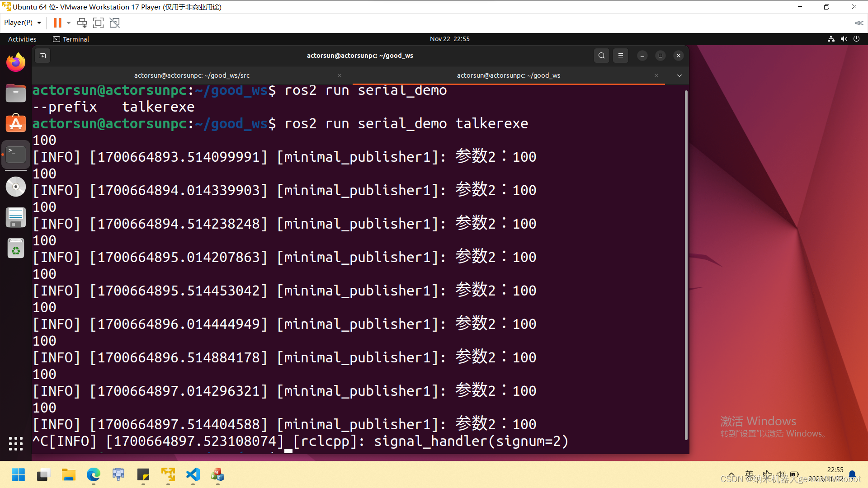Launch Firefox from the Ubuntu dock
The width and height of the screenshot is (868, 488).
pos(16,62)
